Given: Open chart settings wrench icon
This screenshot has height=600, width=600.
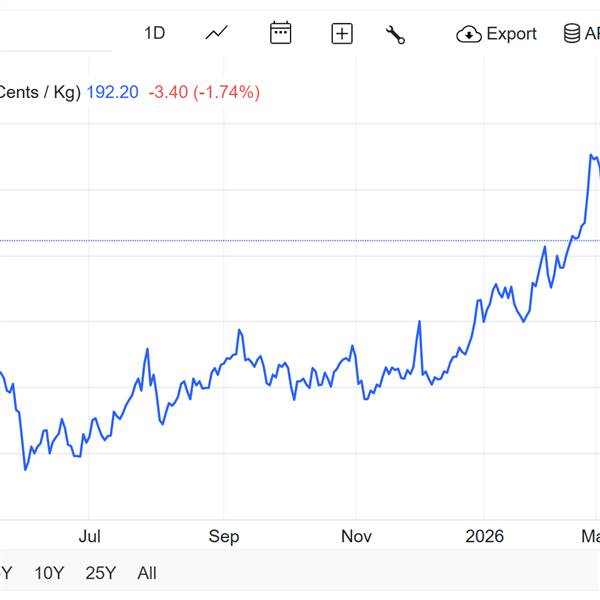Looking at the screenshot, I should click(x=395, y=34).
